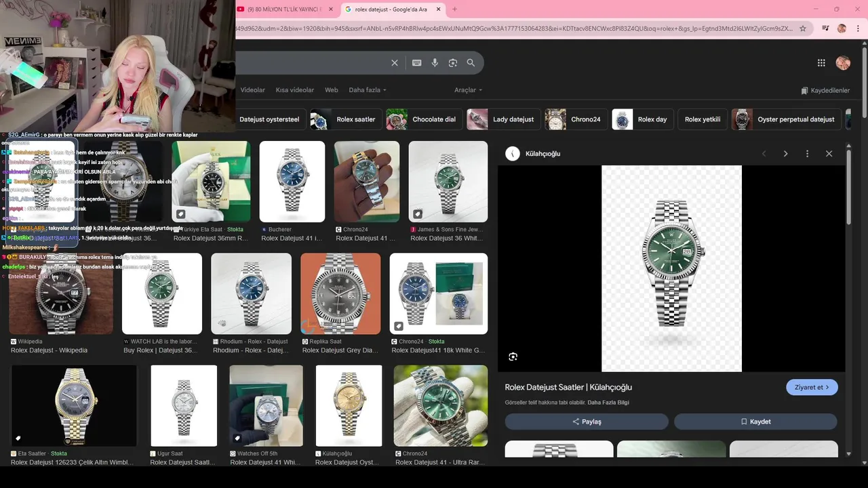Open the Wikipedia Rolex Datejust thumbnail
Viewport: 868px width, 488px height.
(62, 293)
